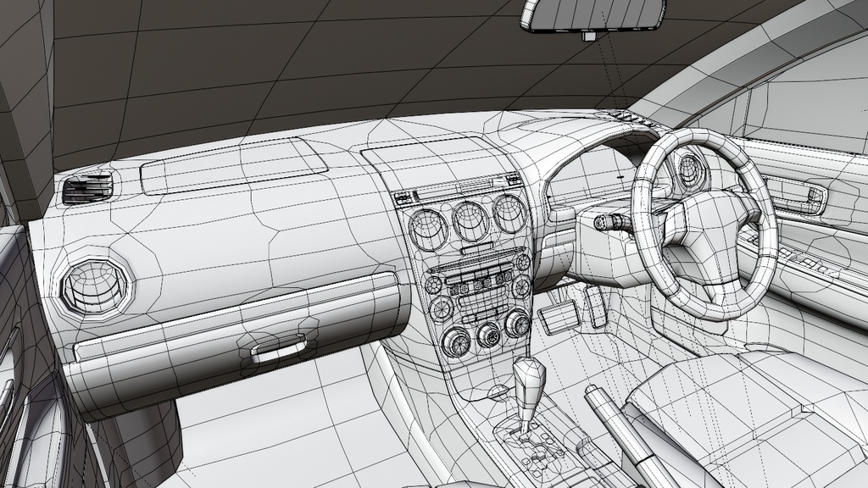Click the glove box handle
The height and width of the screenshot is (488, 868).
coord(278,348)
